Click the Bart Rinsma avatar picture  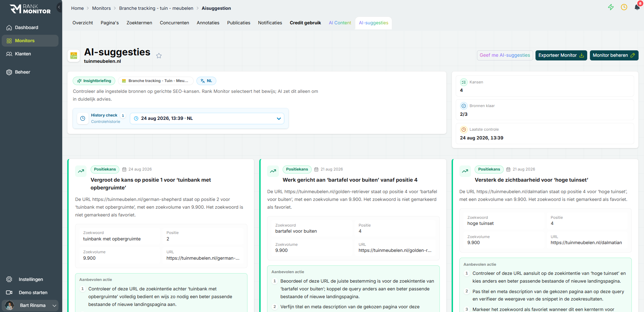(x=9, y=305)
